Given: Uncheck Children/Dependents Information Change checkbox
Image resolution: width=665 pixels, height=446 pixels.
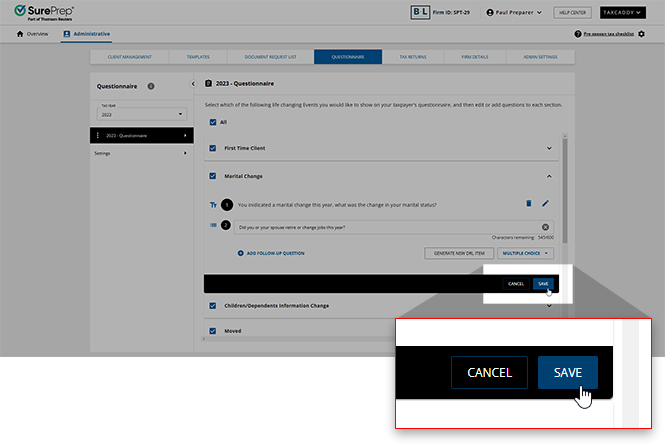Looking at the screenshot, I should pyautogui.click(x=213, y=306).
